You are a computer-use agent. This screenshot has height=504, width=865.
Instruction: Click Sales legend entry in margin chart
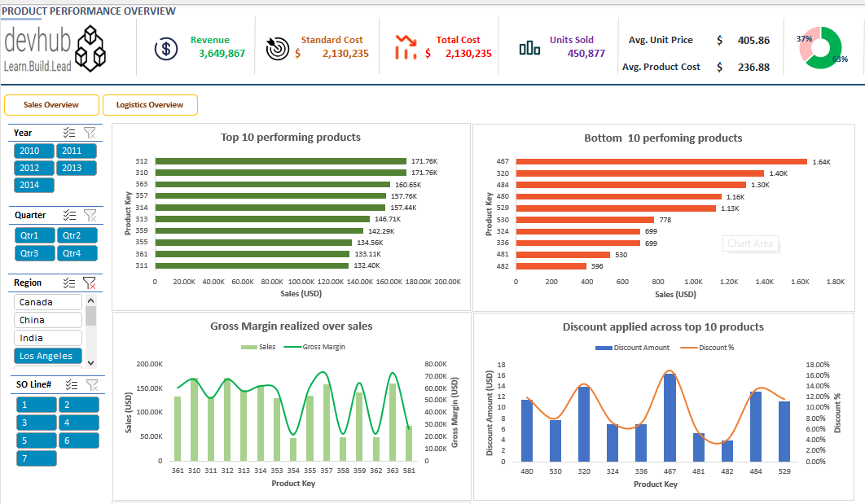coord(258,347)
